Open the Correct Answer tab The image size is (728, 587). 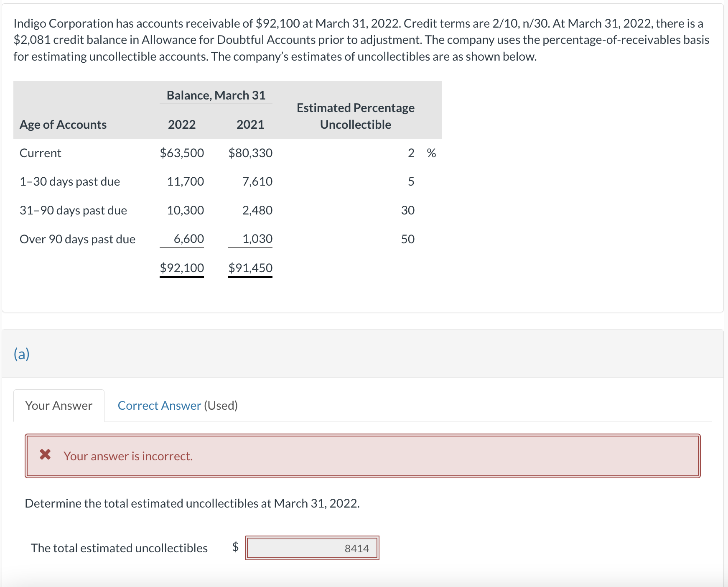pyautogui.click(x=159, y=406)
